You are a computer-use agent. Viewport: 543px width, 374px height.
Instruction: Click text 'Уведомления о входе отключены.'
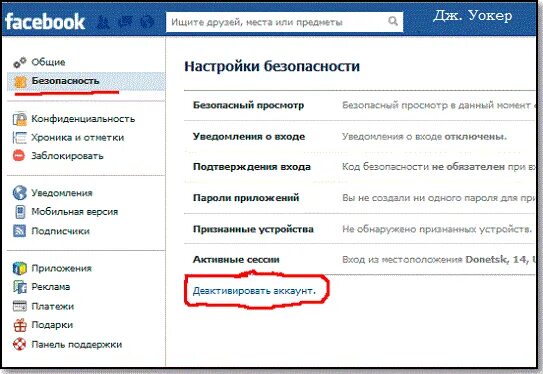click(425, 136)
